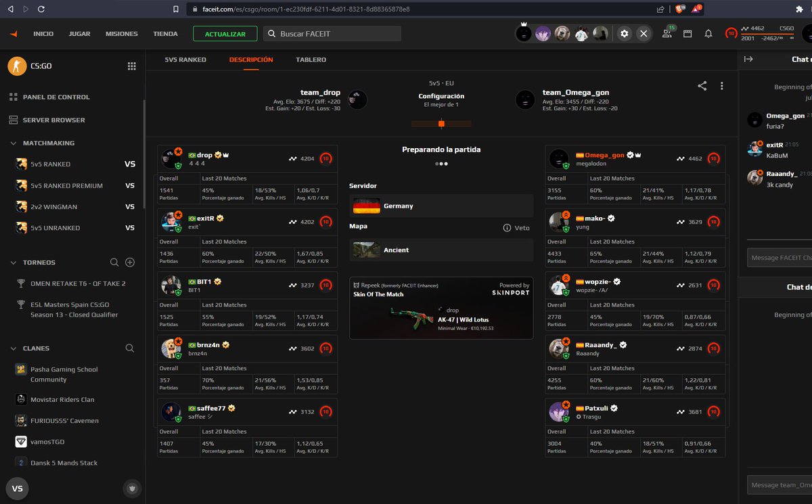Open SERVER BROWSER in the sidebar
812x504 pixels.
point(54,120)
